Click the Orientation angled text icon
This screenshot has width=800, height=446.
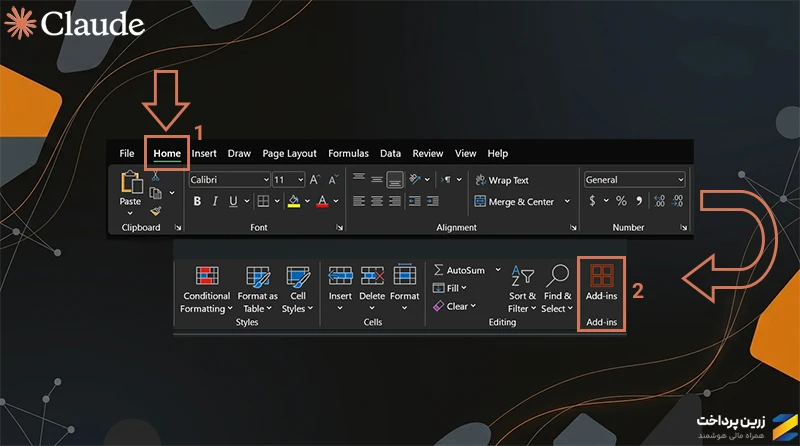(x=415, y=179)
